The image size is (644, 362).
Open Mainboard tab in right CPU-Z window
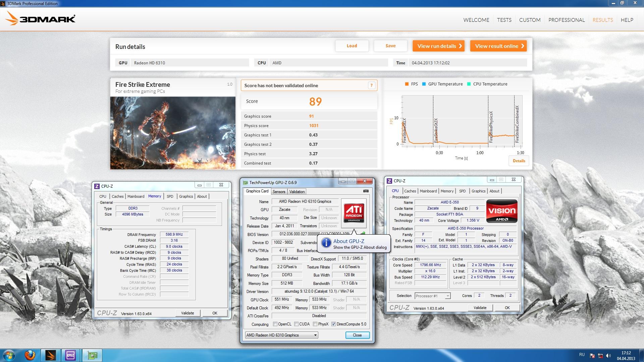tap(428, 191)
